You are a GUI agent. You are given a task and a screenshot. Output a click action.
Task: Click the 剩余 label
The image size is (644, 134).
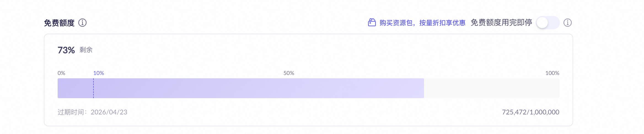(86, 50)
